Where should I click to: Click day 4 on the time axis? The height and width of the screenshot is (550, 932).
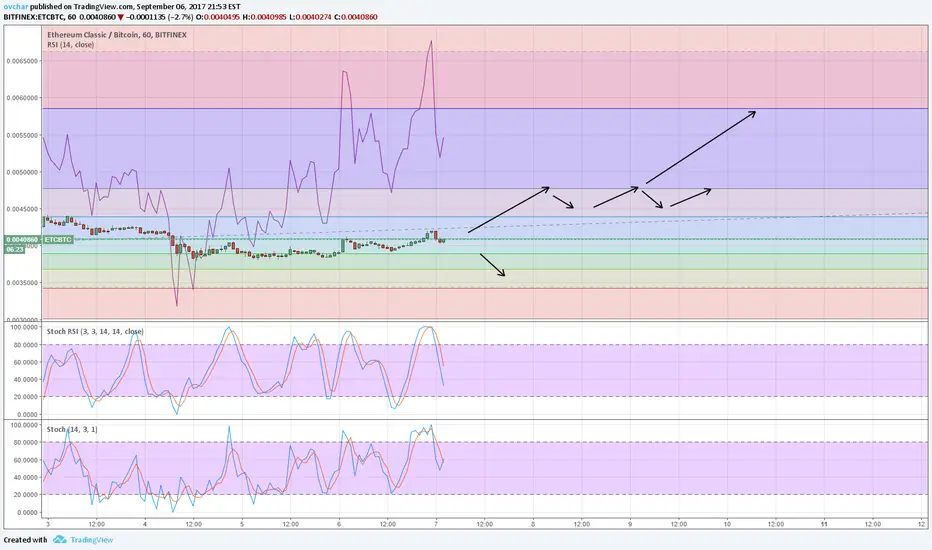click(x=144, y=524)
